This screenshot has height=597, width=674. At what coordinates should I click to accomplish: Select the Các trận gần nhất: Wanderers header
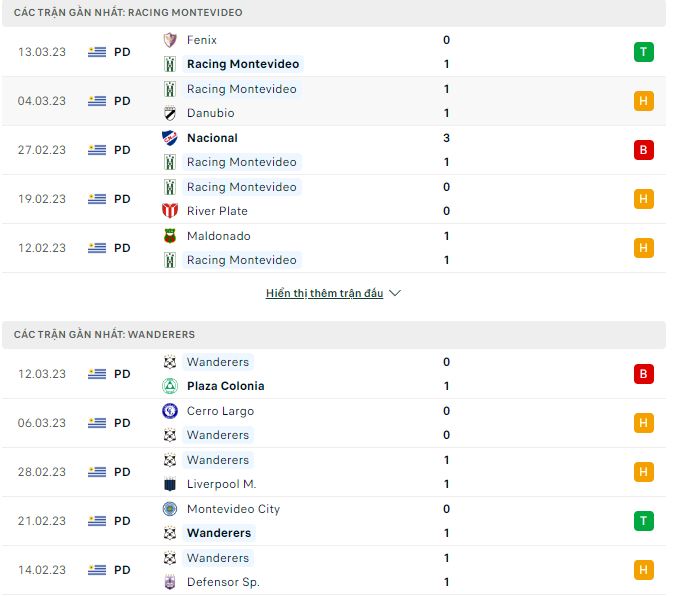coord(100,334)
